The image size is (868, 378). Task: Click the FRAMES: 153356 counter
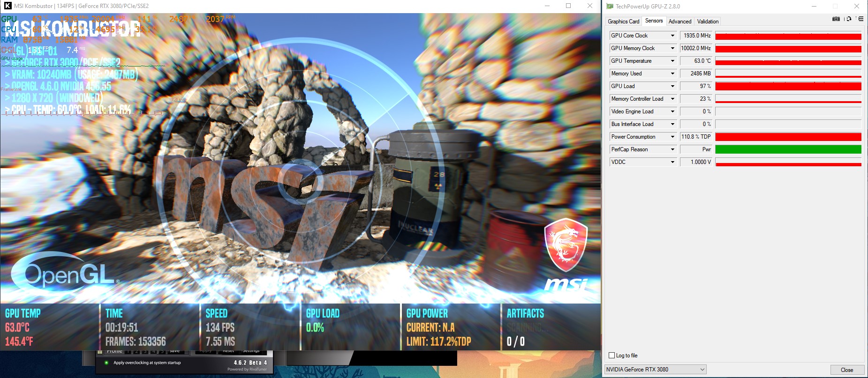point(136,341)
